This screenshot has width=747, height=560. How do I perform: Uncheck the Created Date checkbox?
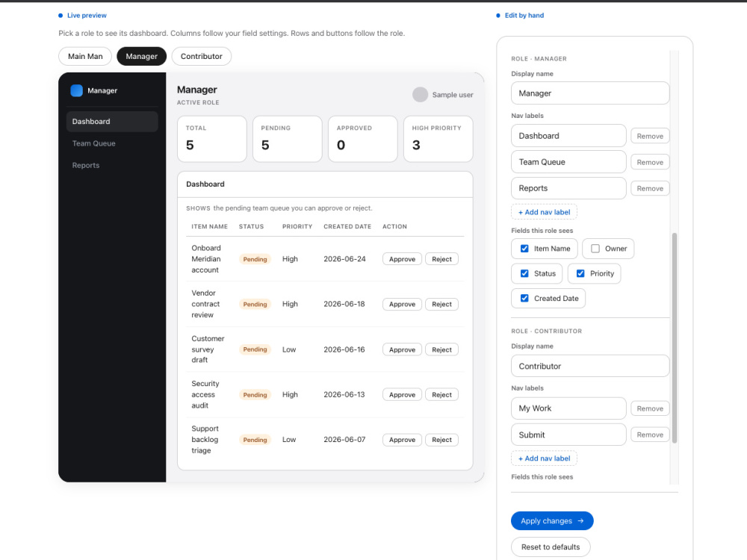pos(524,298)
